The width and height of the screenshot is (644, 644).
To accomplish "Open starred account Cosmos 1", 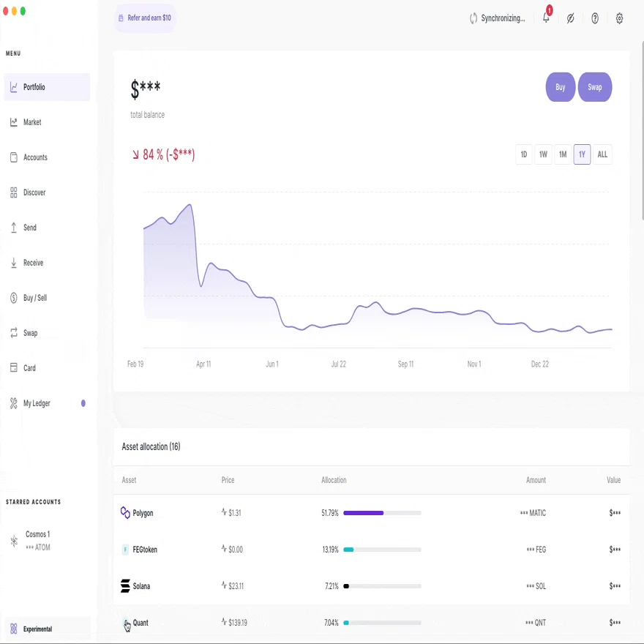I will tap(47, 541).
